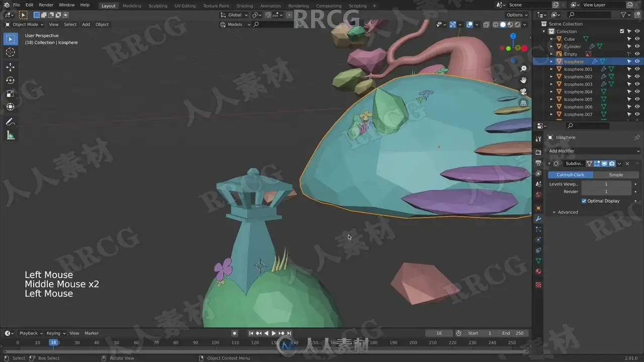Switch to the Modeling workspace tab
This screenshot has width=644, height=362.
132,6
